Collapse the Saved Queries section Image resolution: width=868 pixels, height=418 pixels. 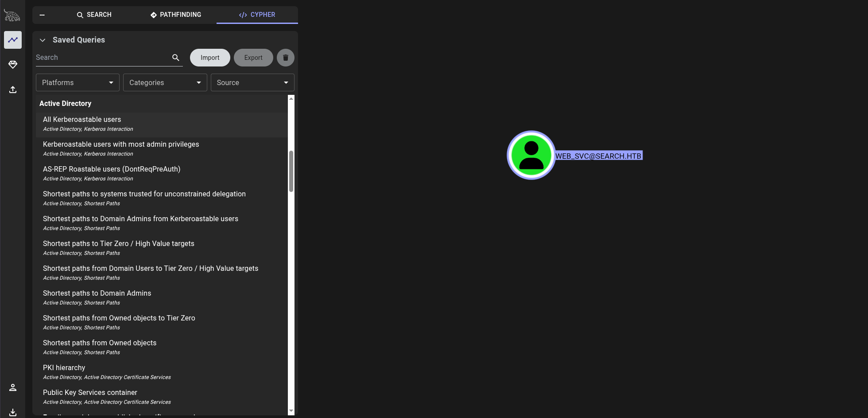tap(43, 40)
